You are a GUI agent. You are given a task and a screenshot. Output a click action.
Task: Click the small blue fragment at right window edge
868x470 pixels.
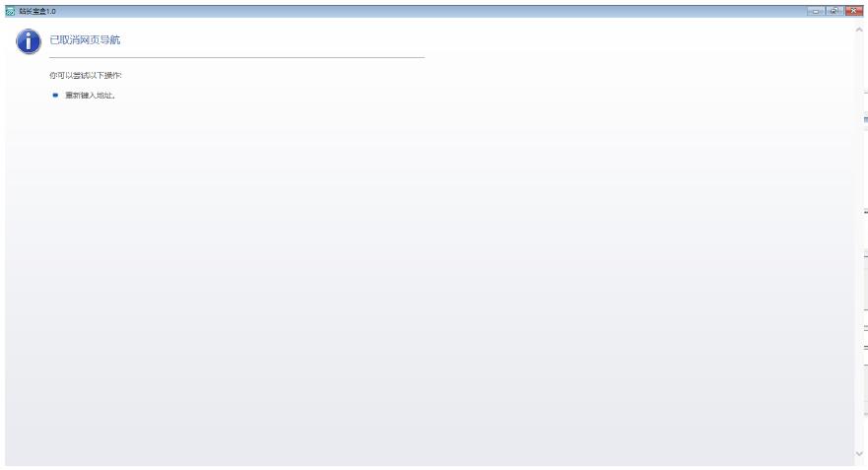[x=866, y=119]
